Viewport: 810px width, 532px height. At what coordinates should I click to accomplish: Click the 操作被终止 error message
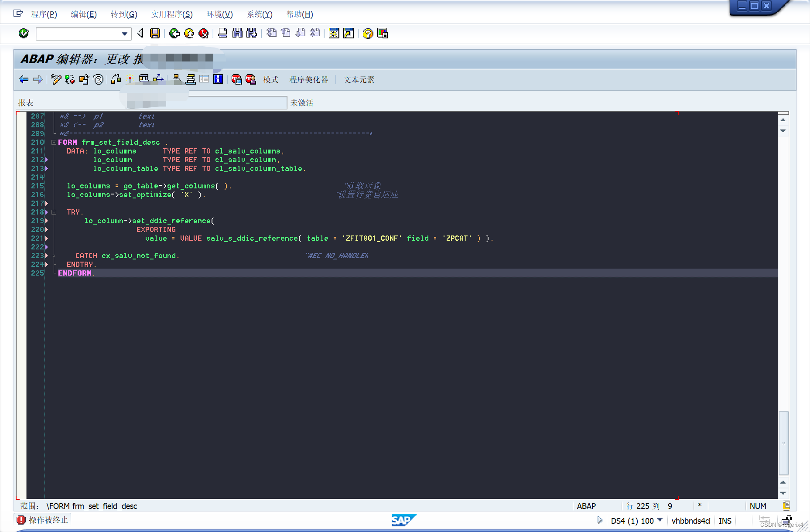(x=48, y=520)
